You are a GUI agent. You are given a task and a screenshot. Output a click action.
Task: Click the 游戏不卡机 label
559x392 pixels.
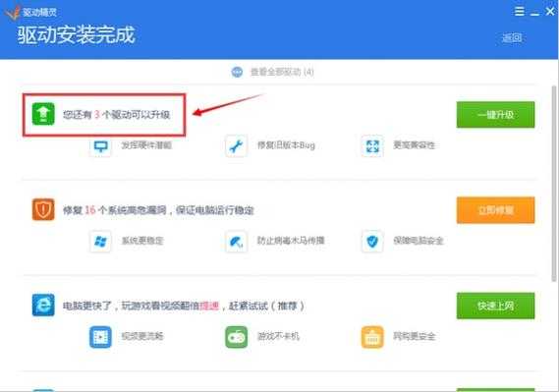click(x=278, y=336)
